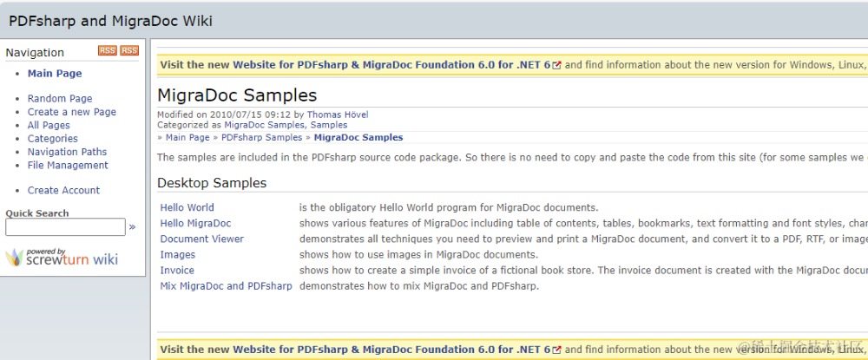Open Document Viewer sample
This screenshot has height=360, width=868.
coord(202,239)
